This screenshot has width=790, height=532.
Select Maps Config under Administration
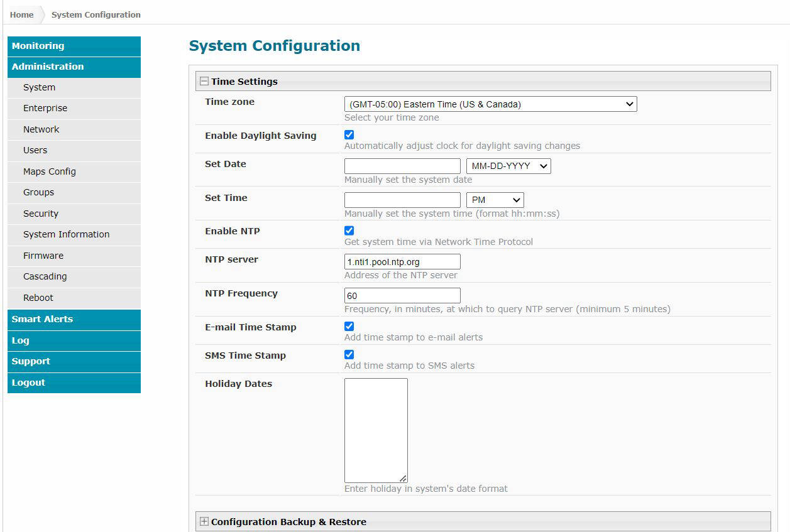pyautogui.click(x=74, y=171)
